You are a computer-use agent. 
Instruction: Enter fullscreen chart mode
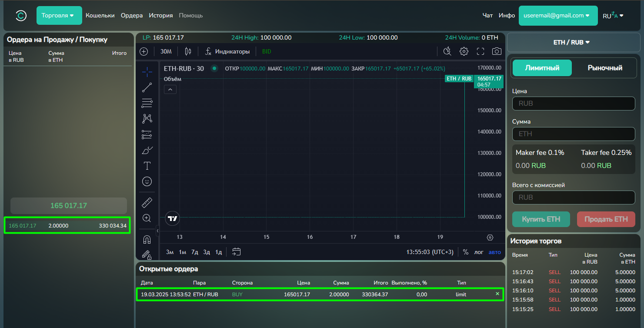(x=480, y=51)
